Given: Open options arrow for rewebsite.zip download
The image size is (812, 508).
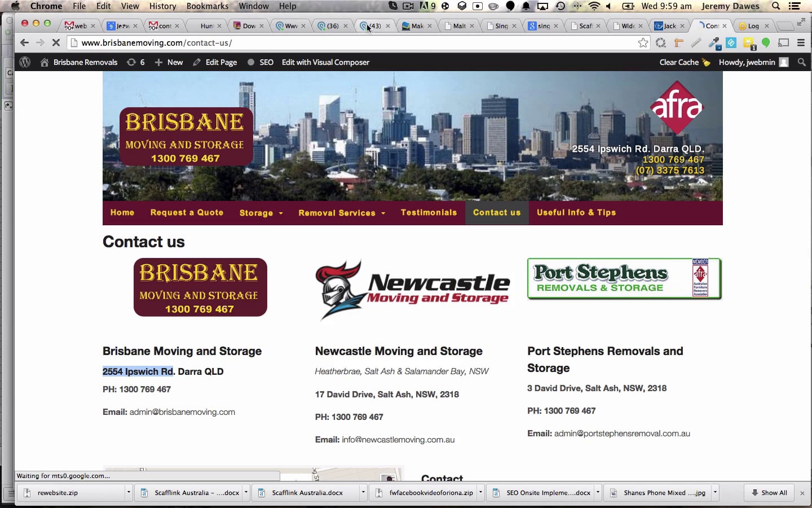Looking at the screenshot, I should coord(129,493).
